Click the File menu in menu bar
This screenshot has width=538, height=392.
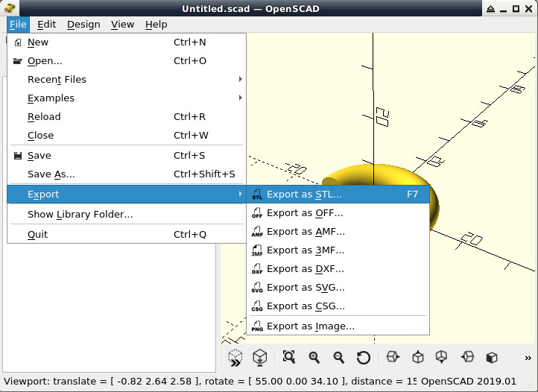click(18, 25)
